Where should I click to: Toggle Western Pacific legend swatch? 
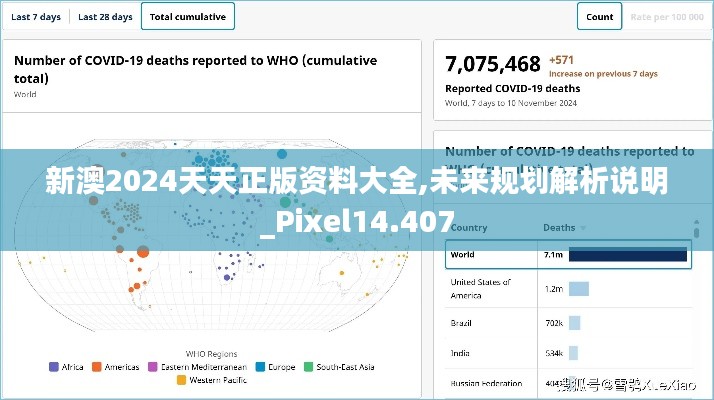coord(181,380)
